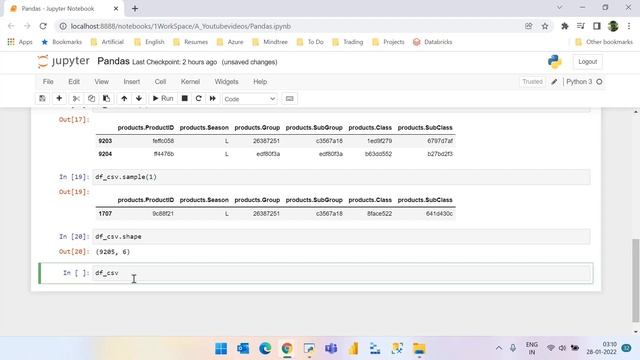This screenshot has height=360, width=640.
Task: Open the Azure bookmarks folder
Action: coord(230,42)
